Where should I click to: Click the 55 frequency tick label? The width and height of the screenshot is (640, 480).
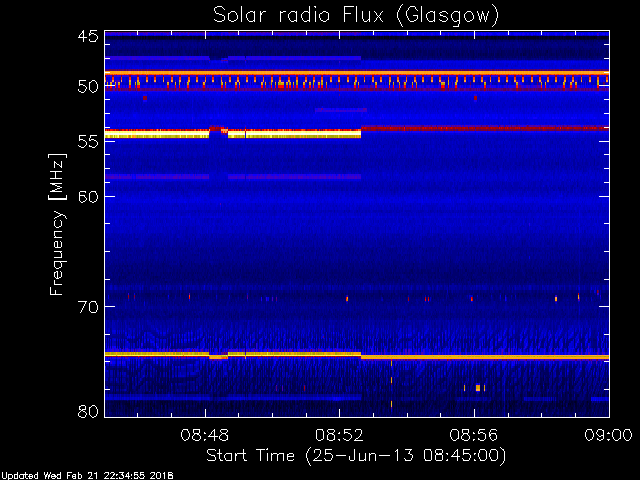pyautogui.click(x=88, y=142)
